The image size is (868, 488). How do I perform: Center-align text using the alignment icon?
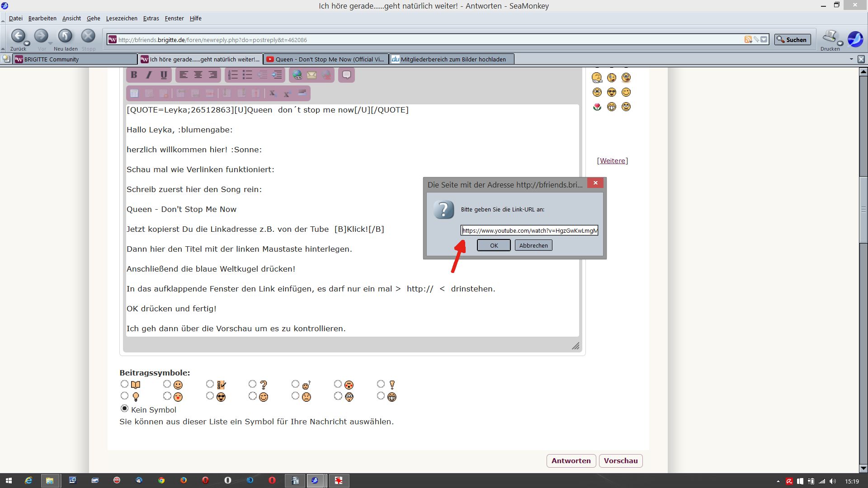[198, 75]
